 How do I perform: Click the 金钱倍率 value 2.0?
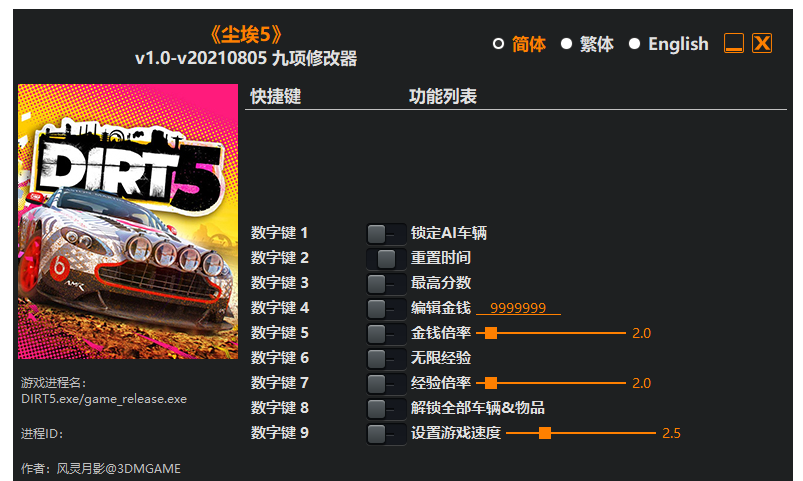[641, 333]
